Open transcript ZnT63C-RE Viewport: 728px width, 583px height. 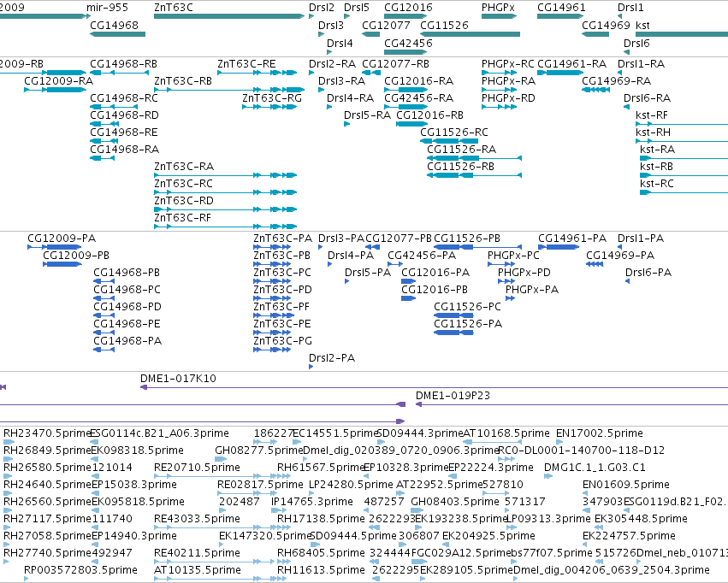(x=257, y=73)
